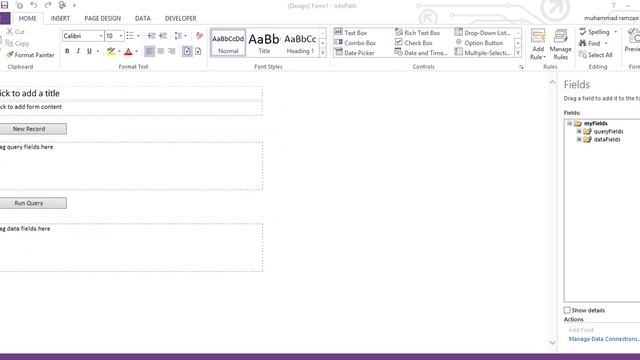This screenshot has height=360, width=640.
Task: Open Manage Data Connections link
Action: coord(604,339)
